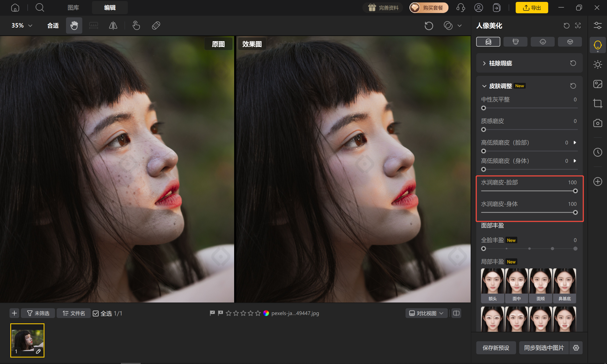Viewport: 607px width, 364px height.
Task: Expand the 祛除瑕疵 section
Action: tap(484, 63)
